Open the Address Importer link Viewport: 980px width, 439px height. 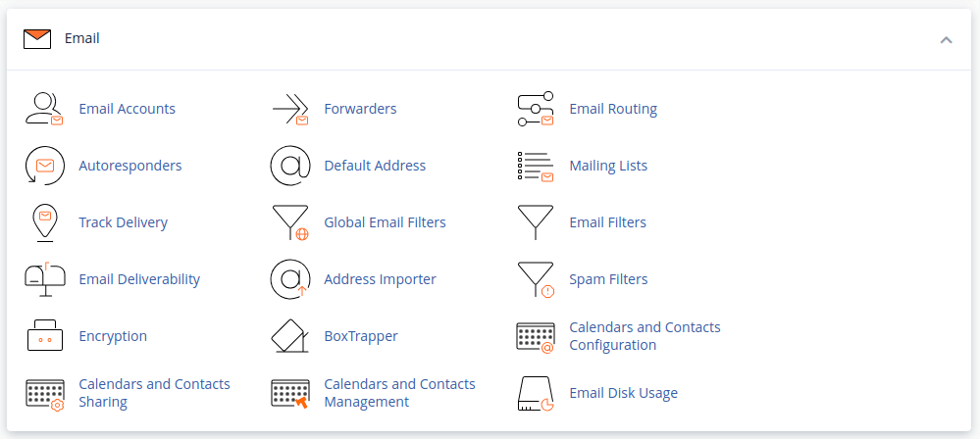[380, 279]
